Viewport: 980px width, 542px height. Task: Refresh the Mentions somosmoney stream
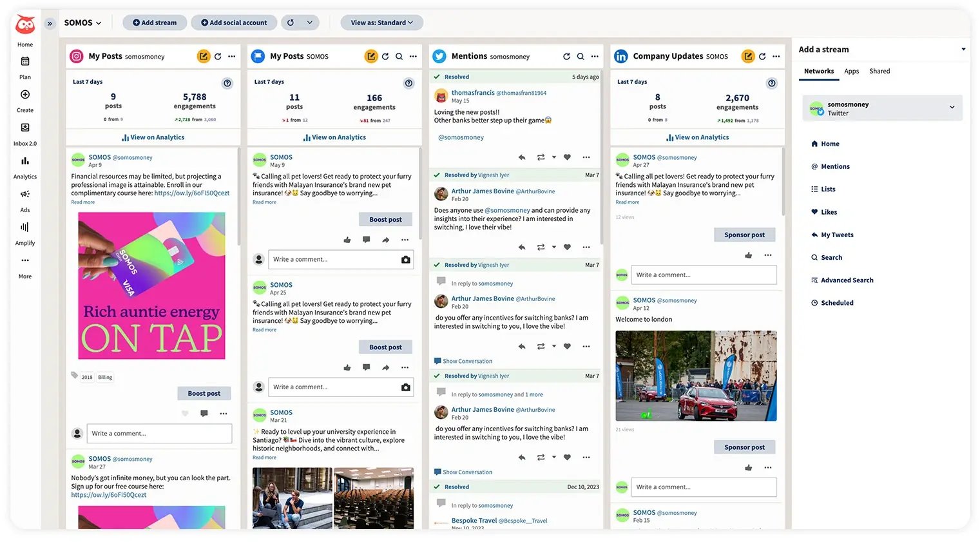click(566, 57)
